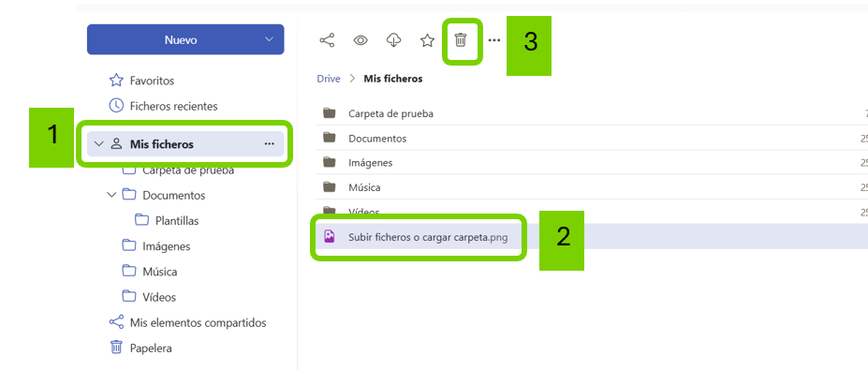Click the cloud download icon
This screenshot has height=370, width=868.
[393, 40]
